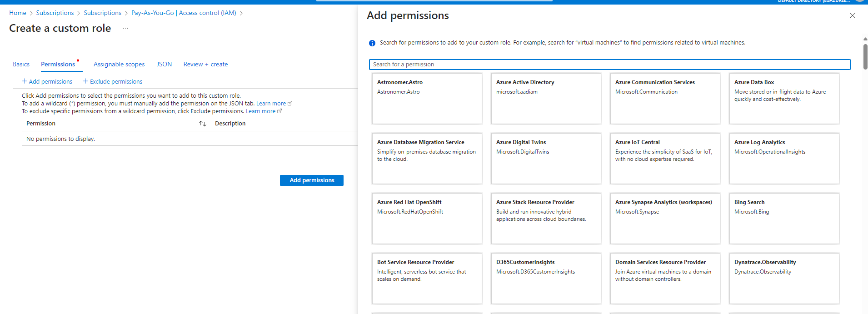
Task: Click the "Search for permissions to add" hint text
Action: (x=563, y=43)
